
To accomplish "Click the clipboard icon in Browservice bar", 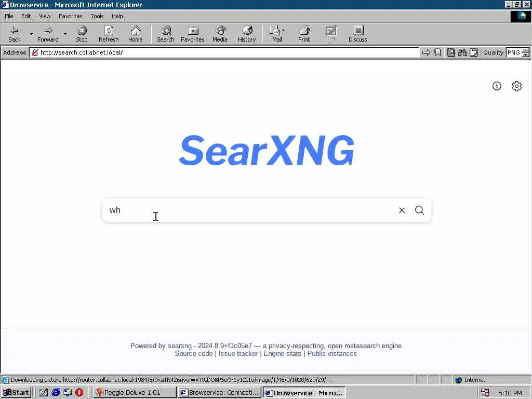I will click(x=474, y=52).
